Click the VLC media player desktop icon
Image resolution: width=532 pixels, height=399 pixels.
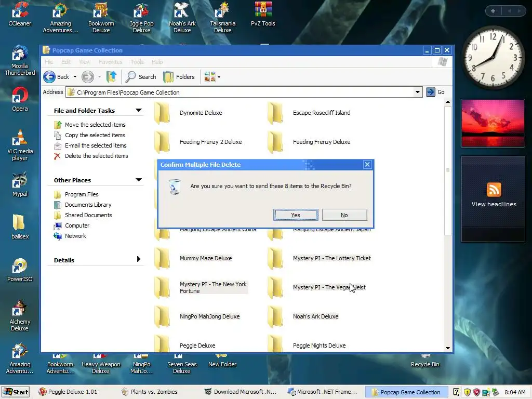20,145
